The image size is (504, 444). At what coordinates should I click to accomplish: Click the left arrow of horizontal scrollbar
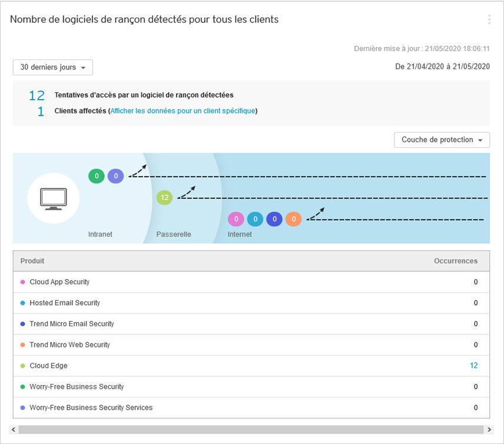point(14,429)
